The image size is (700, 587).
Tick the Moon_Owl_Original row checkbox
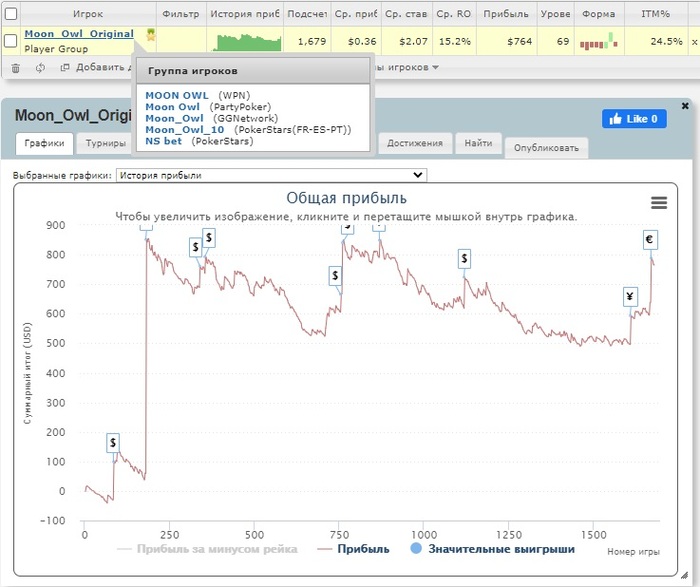tap(11, 41)
